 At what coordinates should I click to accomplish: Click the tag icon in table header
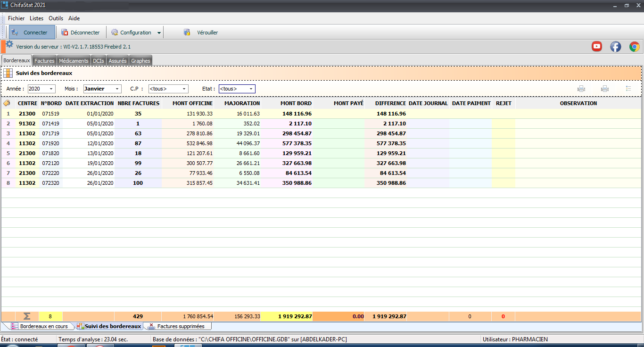coord(7,103)
